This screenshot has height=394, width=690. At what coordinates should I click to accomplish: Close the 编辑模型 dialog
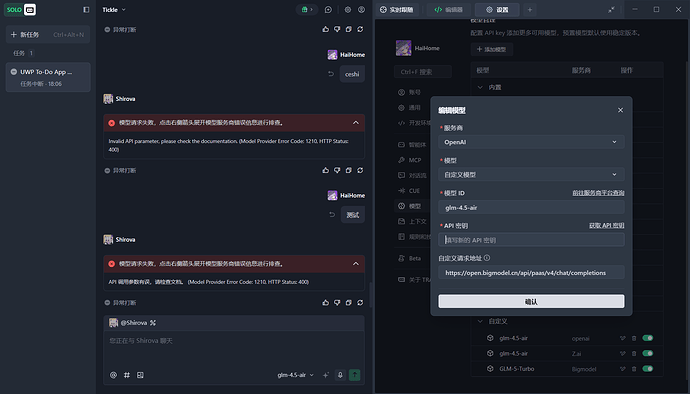620,110
